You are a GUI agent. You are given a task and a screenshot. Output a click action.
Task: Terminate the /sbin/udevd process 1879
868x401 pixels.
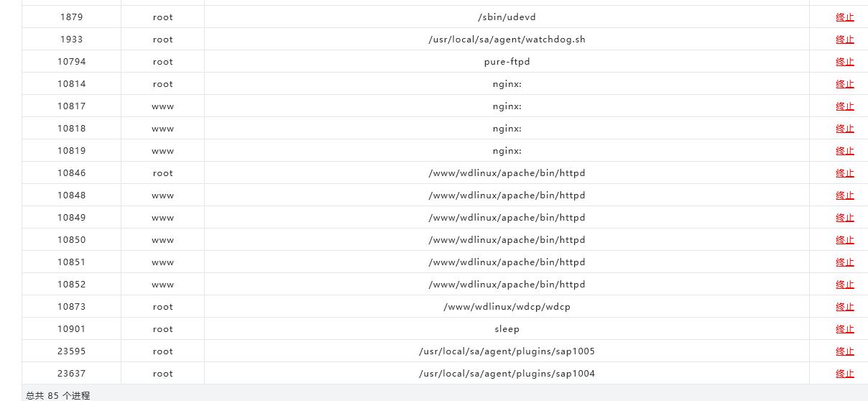845,17
